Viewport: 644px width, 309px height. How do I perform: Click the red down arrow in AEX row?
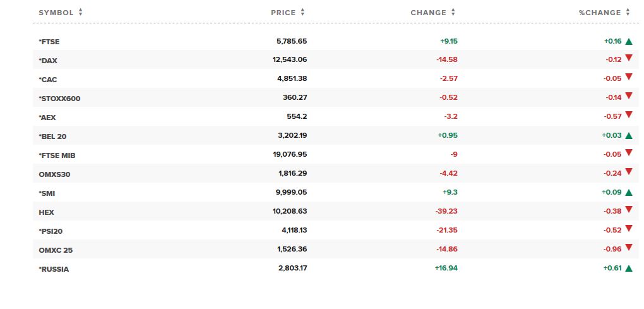[629, 114]
